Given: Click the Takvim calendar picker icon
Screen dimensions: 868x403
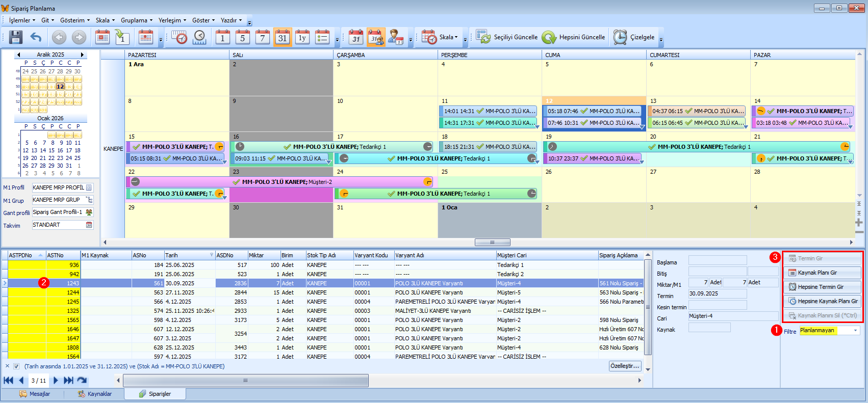Looking at the screenshot, I should tap(89, 225).
